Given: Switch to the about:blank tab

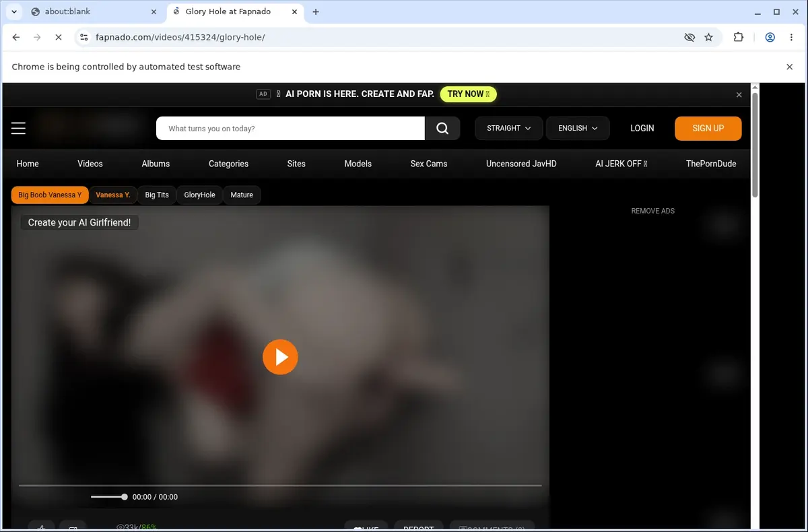Looking at the screenshot, I should (x=93, y=11).
